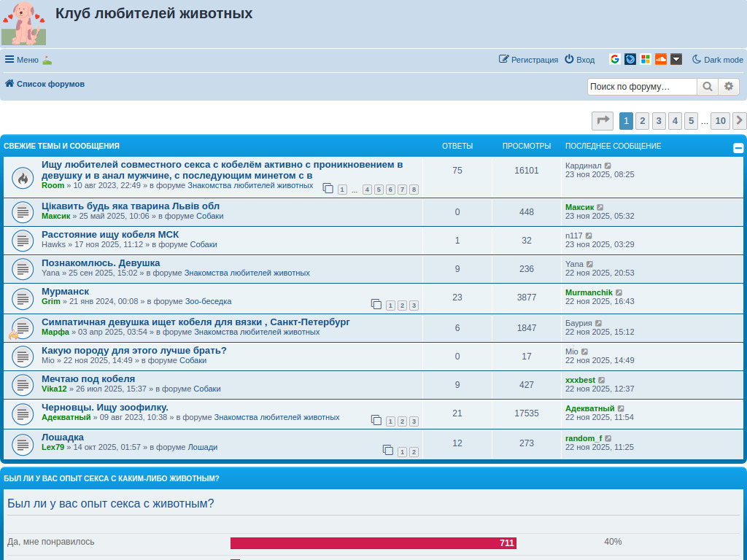Click the Вход login link
This screenshot has height=560, width=747.
click(579, 60)
